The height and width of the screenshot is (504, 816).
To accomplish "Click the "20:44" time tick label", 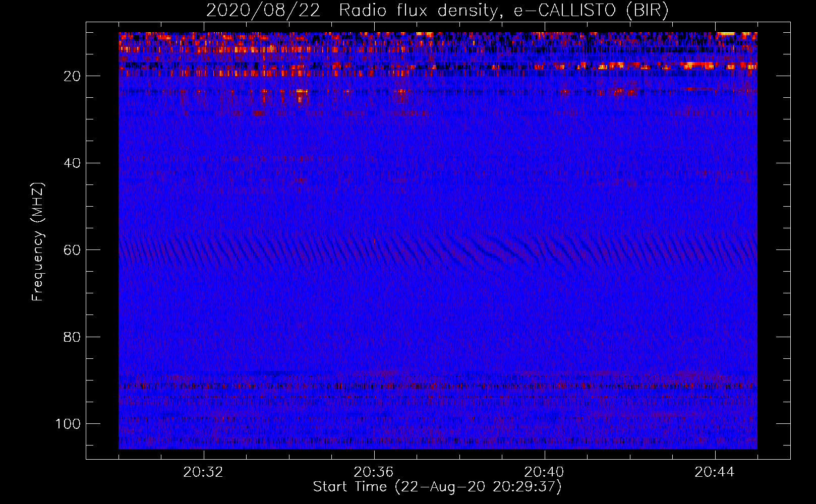I will click(715, 472).
